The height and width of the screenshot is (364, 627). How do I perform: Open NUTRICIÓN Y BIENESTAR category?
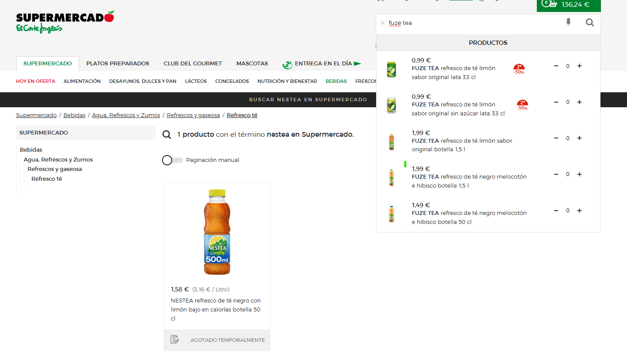pyautogui.click(x=287, y=81)
